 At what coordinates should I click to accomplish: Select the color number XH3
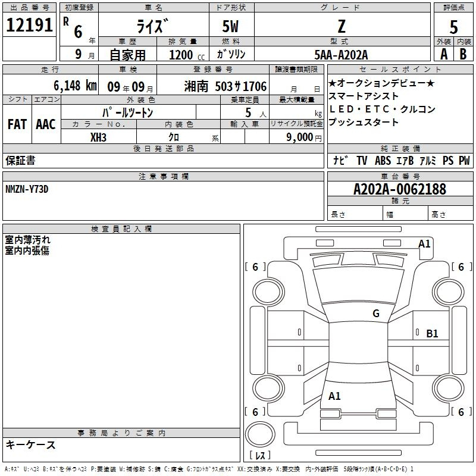click(x=99, y=136)
